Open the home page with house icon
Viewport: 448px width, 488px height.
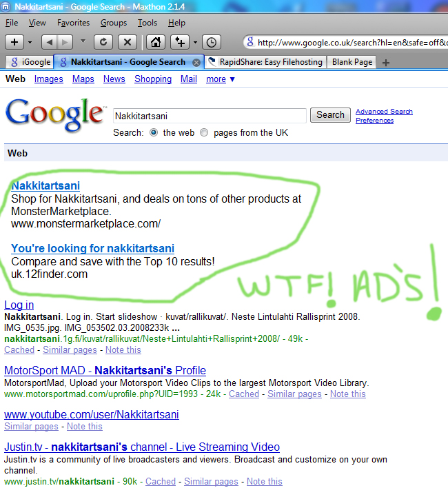point(156,42)
